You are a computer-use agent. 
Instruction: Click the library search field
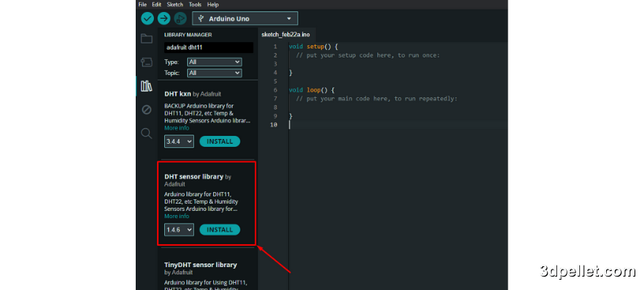208,47
